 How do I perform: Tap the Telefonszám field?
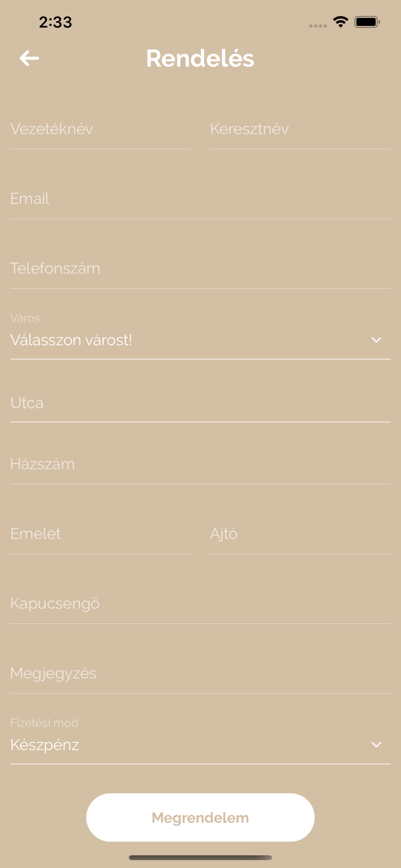[200, 269]
